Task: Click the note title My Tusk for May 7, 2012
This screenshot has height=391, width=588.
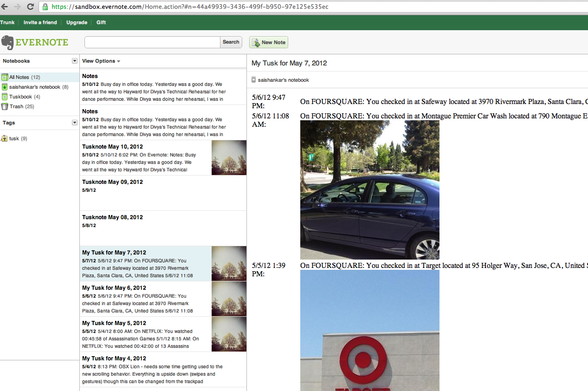Action: tap(289, 63)
